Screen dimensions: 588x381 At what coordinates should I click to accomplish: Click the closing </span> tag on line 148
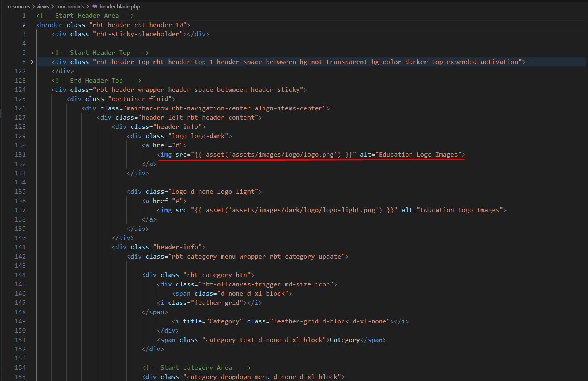(155, 312)
